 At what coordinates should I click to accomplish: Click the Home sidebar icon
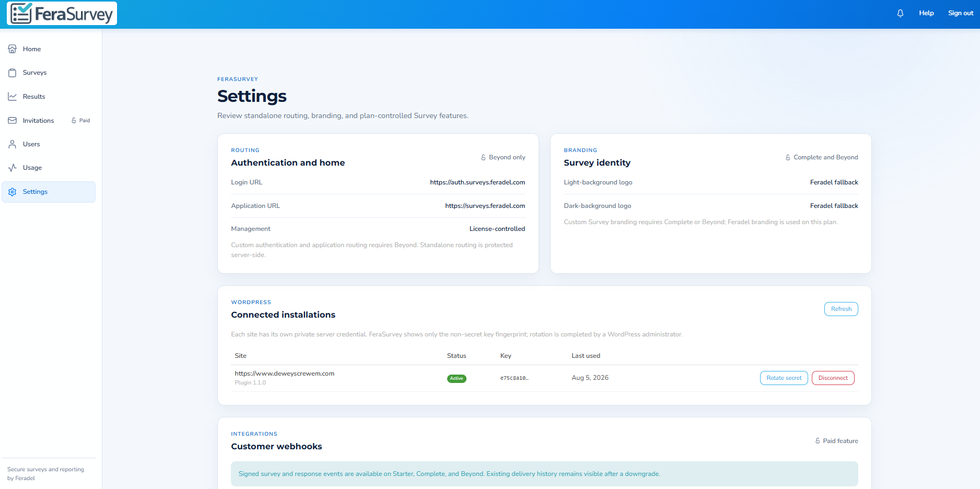(x=13, y=49)
